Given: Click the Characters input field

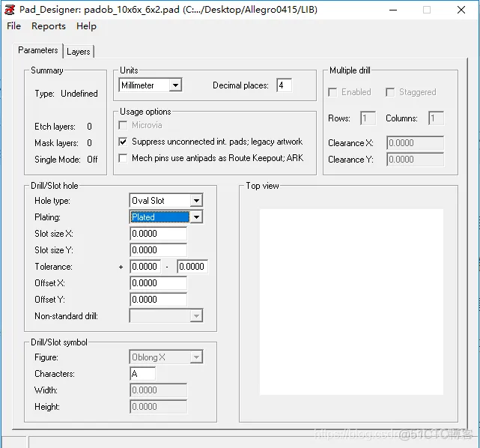Looking at the screenshot, I should (143, 374).
